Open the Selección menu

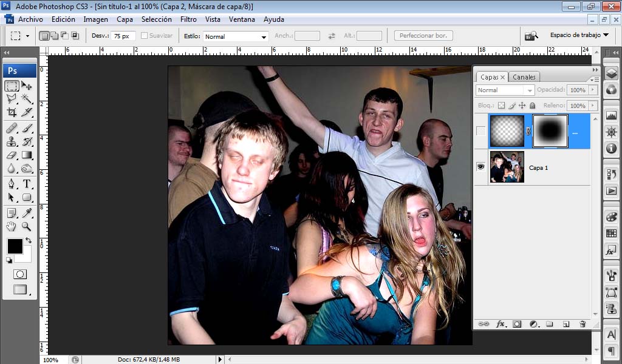click(x=157, y=19)
